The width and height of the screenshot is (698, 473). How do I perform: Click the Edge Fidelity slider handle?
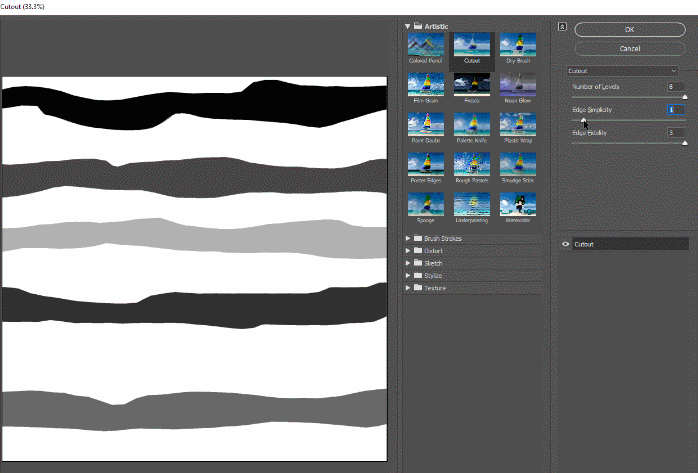[685, 143]
